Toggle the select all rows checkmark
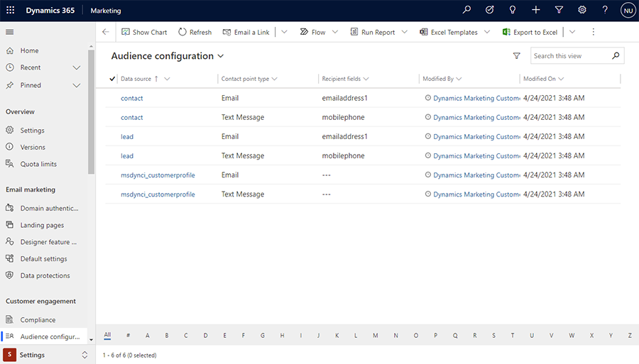The width and height of the screenshot is (639, 364). coord(112,79)
